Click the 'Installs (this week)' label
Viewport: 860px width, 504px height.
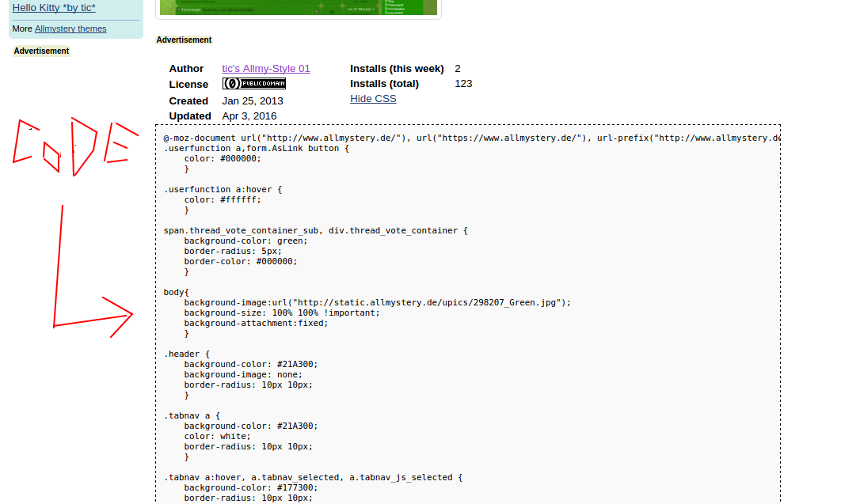[397, 69]
